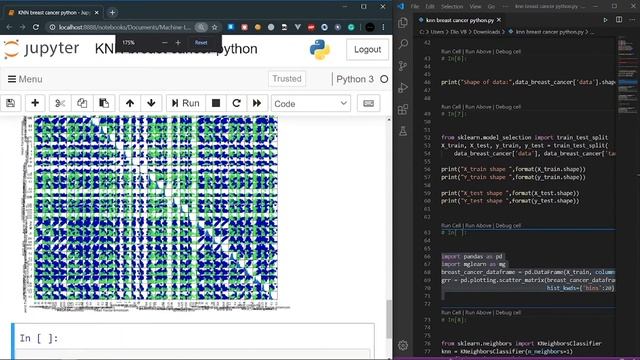Viewport: 640px width, 360px height.
Task: Open the VS Code Selection menu
Action: [452, 7]
